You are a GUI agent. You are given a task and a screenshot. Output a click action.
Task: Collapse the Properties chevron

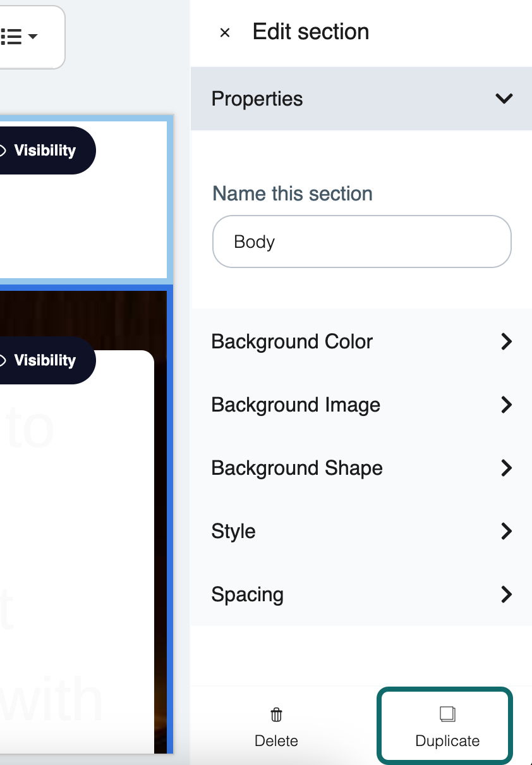coord(504,99)
